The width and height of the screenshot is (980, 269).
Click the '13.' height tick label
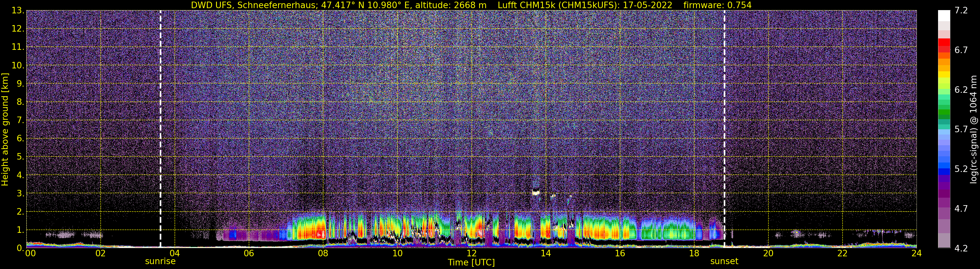point(18,11)
